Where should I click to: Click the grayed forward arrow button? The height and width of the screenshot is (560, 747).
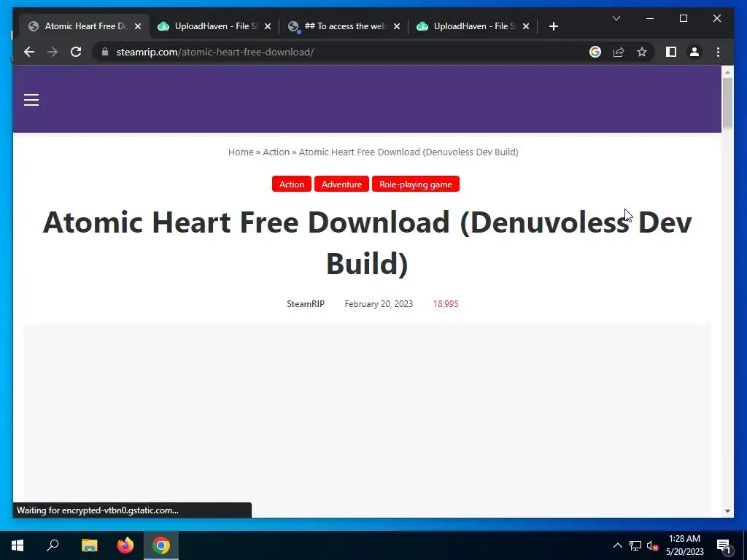click(53, 52)
